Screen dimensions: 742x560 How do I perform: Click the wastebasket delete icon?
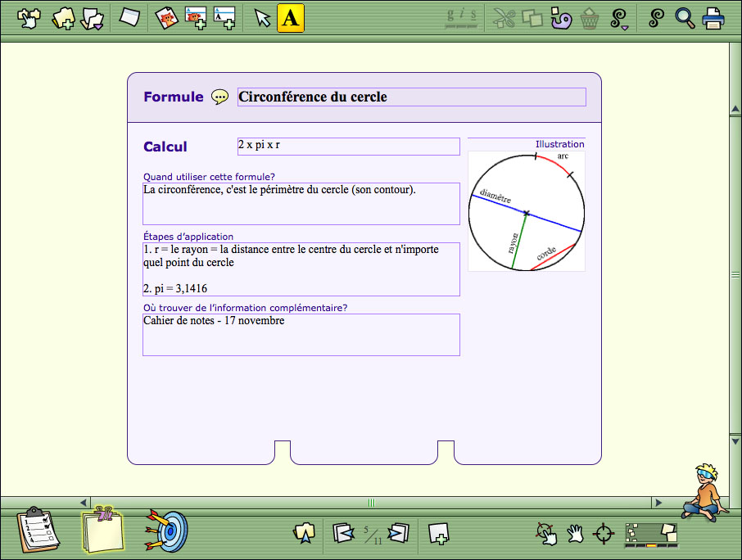(590, 19)
